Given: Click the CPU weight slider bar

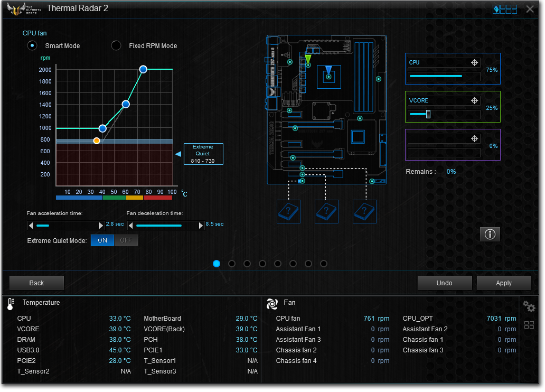Looking at the screenshot, I should 444,76.
